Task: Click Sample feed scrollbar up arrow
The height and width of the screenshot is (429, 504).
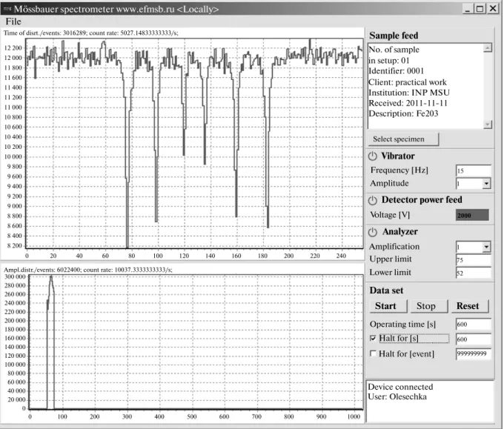Action: [x=487, y=48]
